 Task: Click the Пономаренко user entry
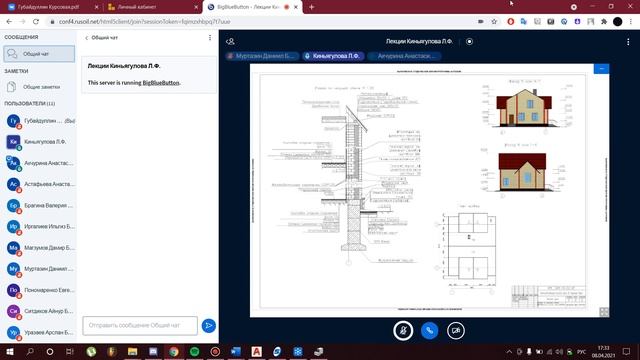coord(40,290)
